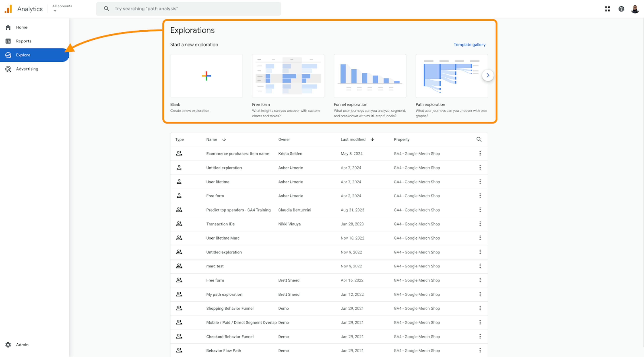This screenshot has width=644, height=357.
Task: Open Mobile / Paid / Direct Segment Overlap
Action: point(241,322)
